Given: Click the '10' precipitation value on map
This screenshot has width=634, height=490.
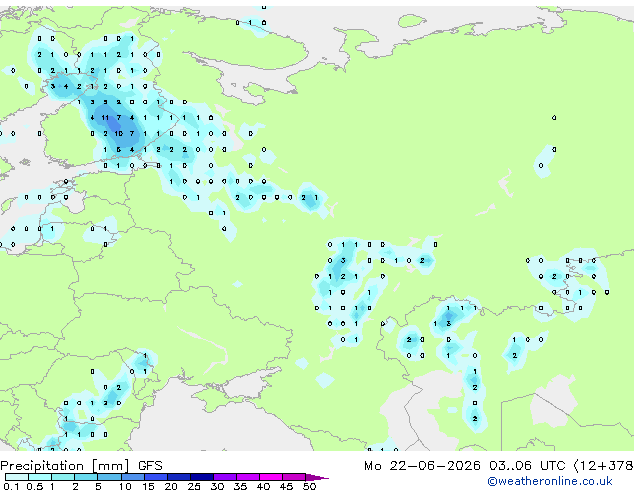Looking at the screenshot, I should 118,133.
